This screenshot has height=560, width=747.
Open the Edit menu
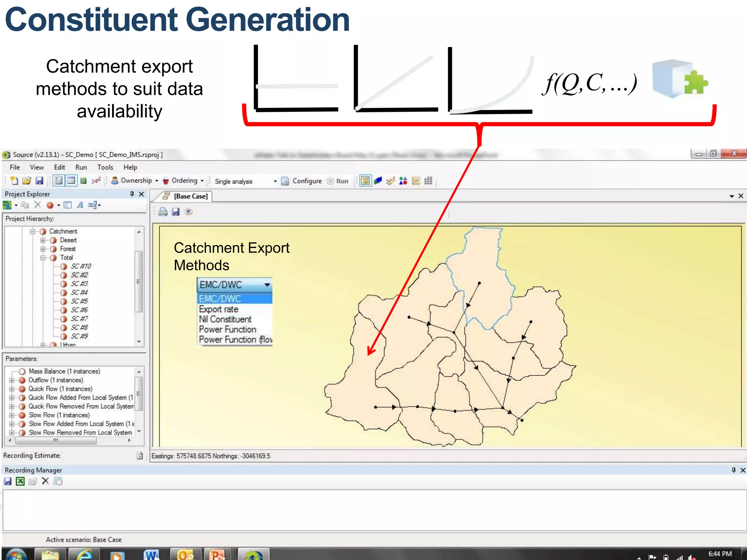(x=59, y=167)
